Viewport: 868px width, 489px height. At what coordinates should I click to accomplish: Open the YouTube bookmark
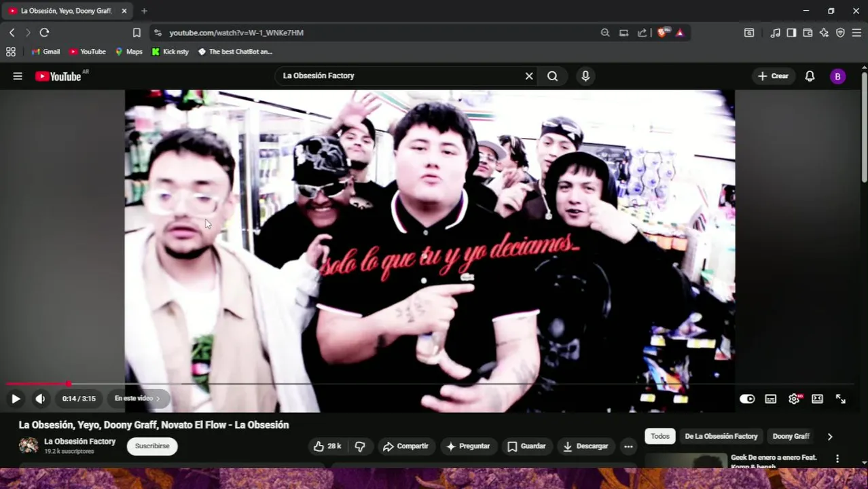[87, 52]
